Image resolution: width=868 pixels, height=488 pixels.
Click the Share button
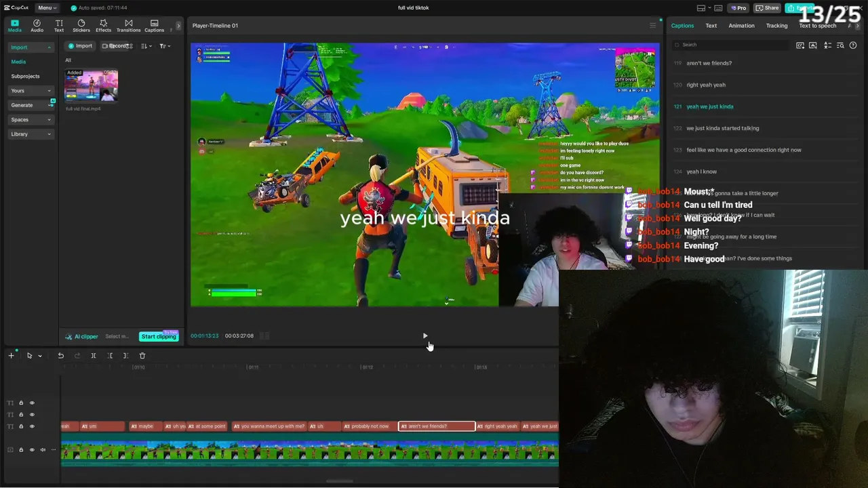click(x=768, y=8)
